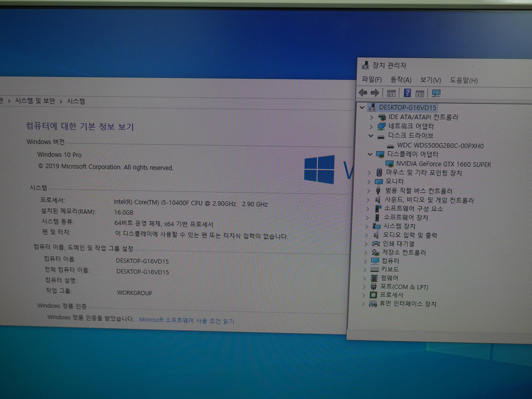Viewport: 532px width, 399px height.
Task: Expand 범용 직렬 버스 컨트롤러 node
Action: tap(368, 191)
